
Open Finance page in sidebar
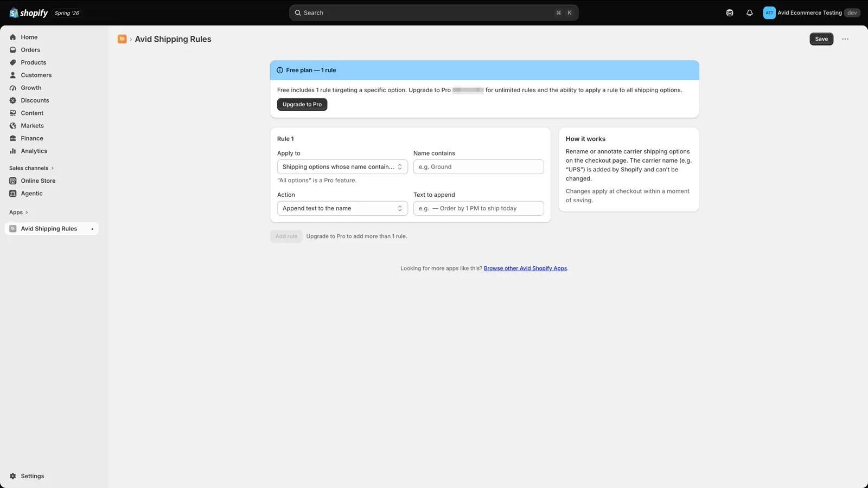click(52, 138)
